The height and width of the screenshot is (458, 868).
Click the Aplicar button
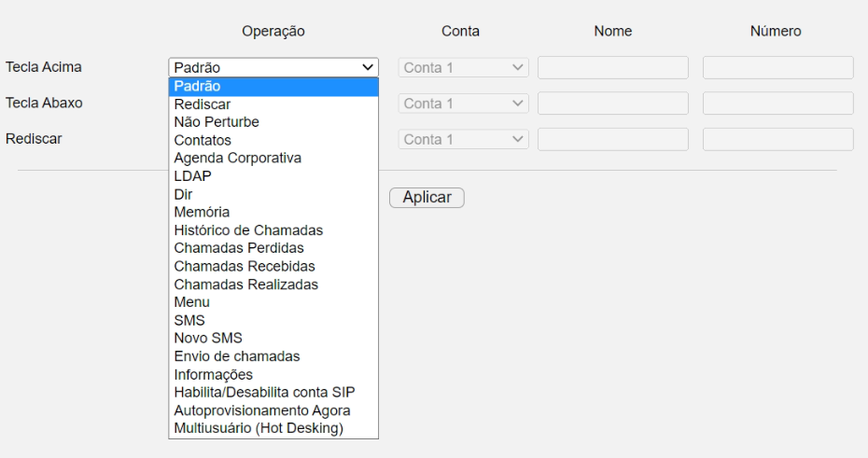[x=427, y=198]
